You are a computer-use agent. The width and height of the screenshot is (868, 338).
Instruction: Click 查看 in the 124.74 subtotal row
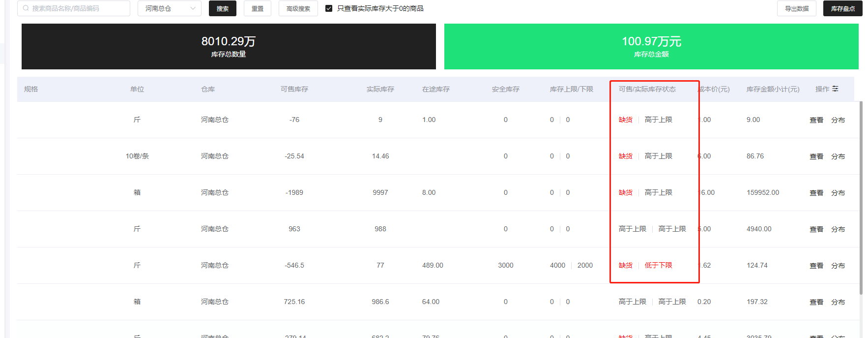pyautogui.click(x=816, y=266)
